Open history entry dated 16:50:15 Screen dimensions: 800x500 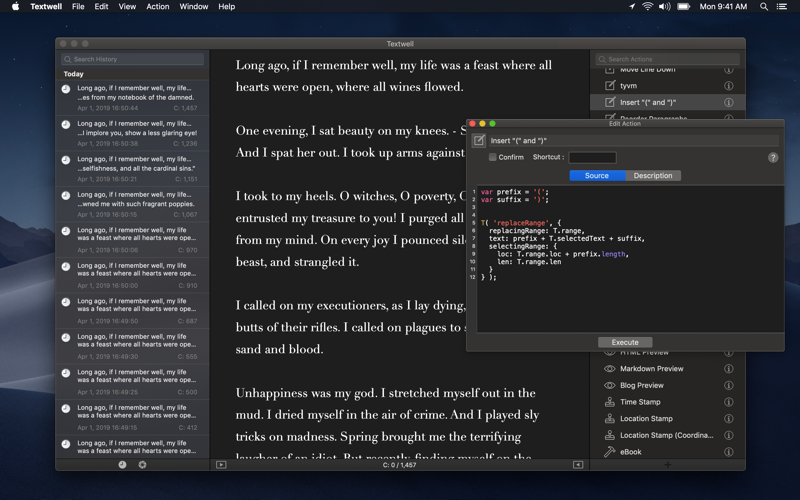click(x=133, y=204)
